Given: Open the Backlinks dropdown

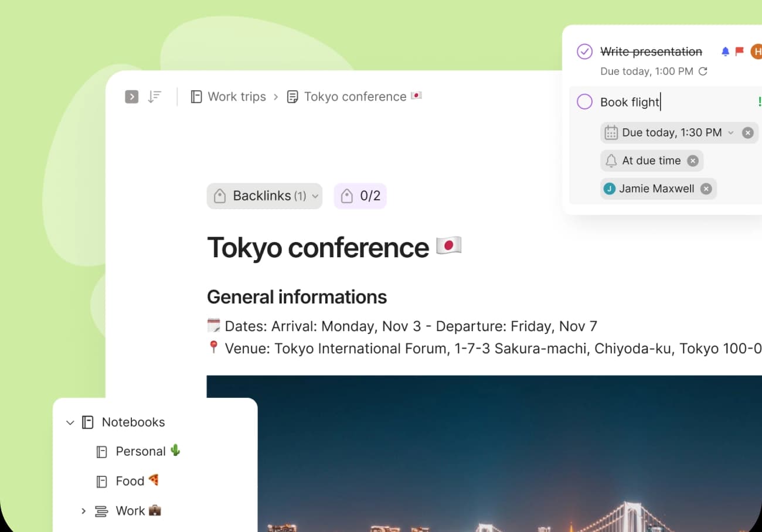Looking at the screenshot, I should click(x=264, y=196).
